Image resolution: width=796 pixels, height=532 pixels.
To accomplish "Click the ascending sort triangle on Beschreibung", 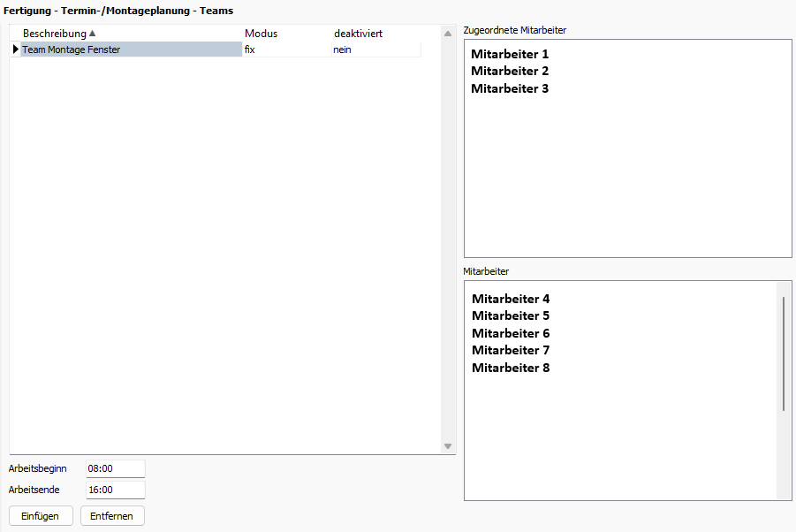I will (x=92, y=33).
